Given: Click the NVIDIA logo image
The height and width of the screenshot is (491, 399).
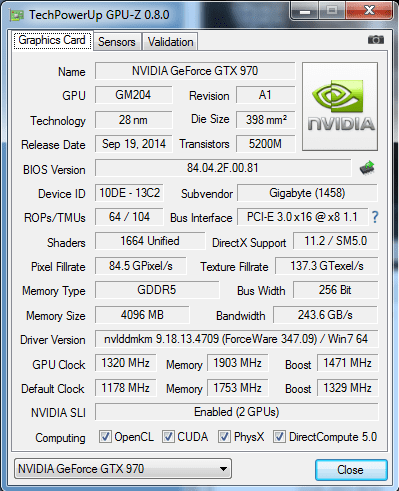Looking at the screenshot, I should (x=340, y=106).
